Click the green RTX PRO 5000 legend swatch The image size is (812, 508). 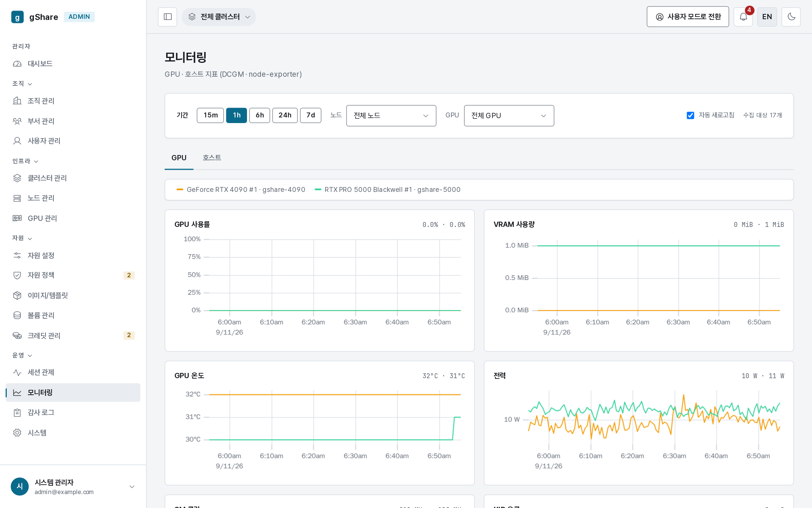point(318,190)
